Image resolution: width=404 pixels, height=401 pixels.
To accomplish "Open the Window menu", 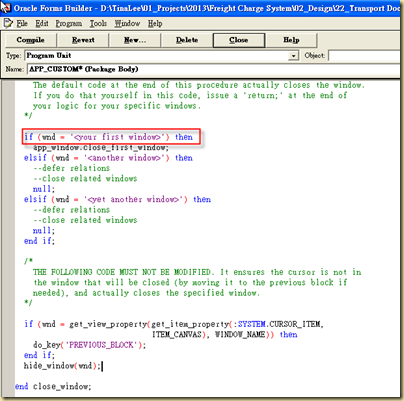I will coord(127,24).
